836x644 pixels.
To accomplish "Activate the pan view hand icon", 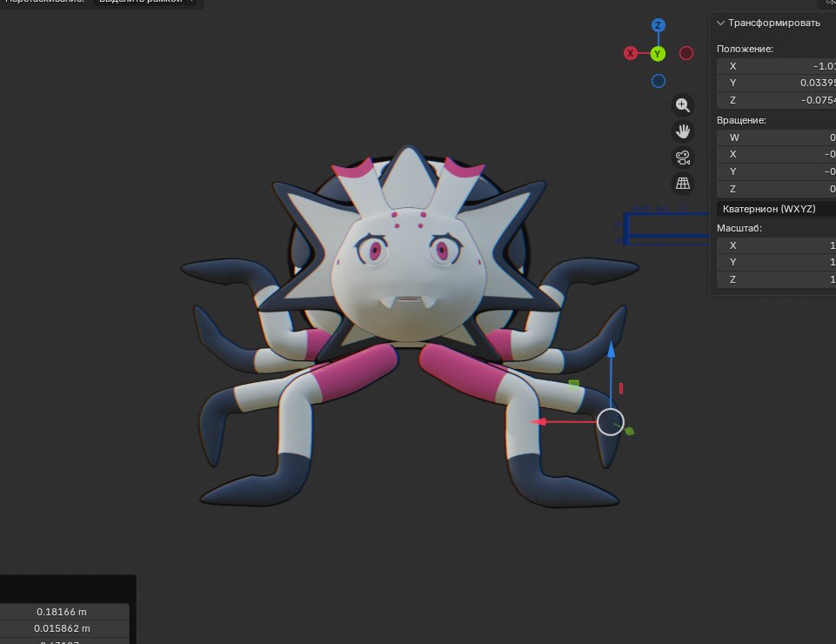I will [682, 131].
